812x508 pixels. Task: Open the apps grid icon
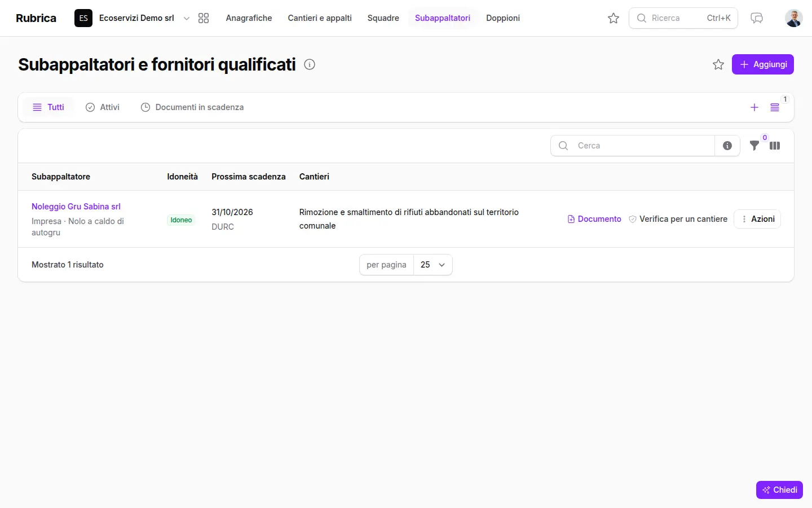point(204,18)
